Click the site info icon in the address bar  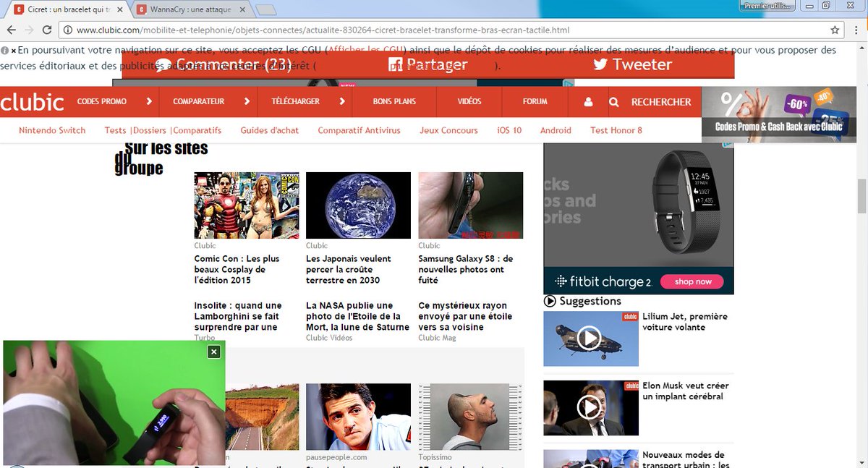click(67, 30)
